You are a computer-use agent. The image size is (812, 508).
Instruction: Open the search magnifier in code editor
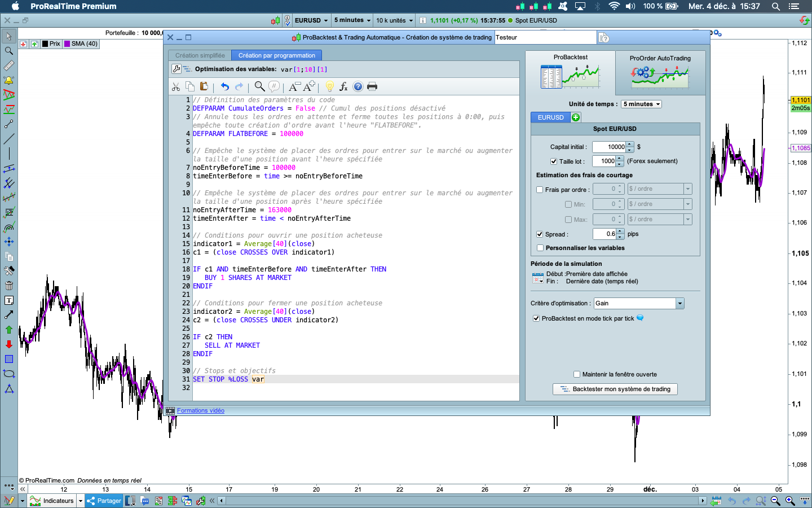259,86
